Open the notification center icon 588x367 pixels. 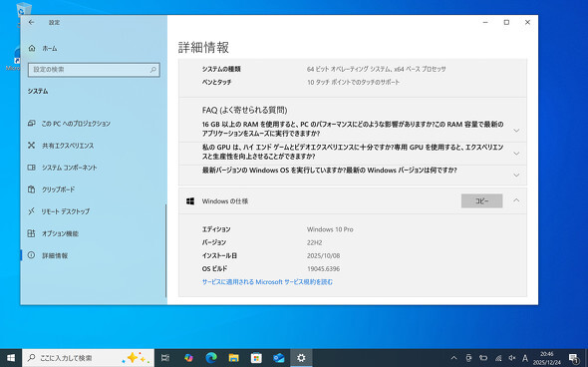pyautogui.click(x=574, y=358)
